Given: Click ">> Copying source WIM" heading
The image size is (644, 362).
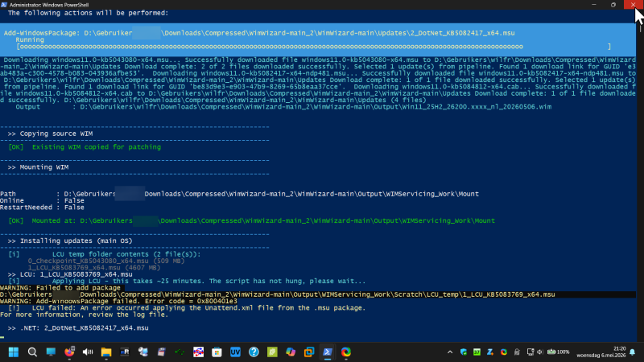Looking at the screenshot, I should point(50,134).
